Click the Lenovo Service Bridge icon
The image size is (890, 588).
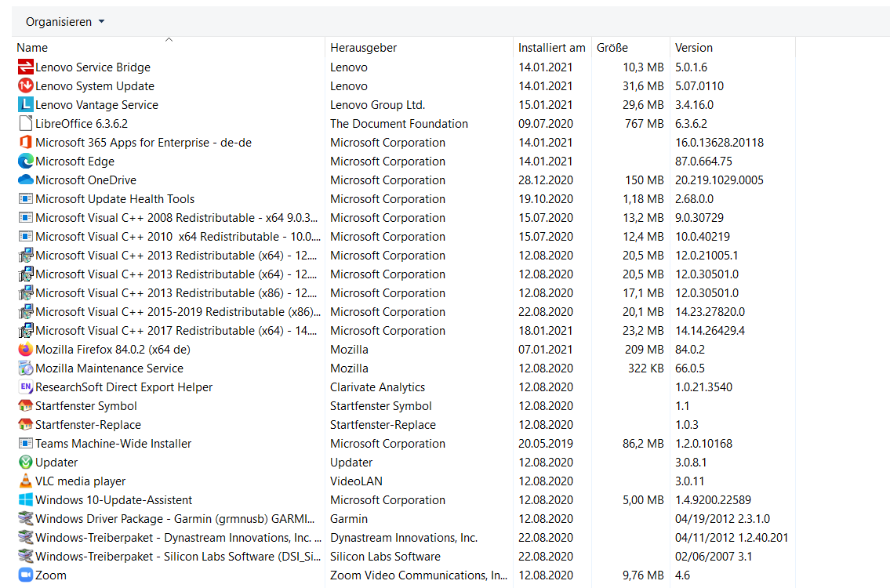pos(26,67)
